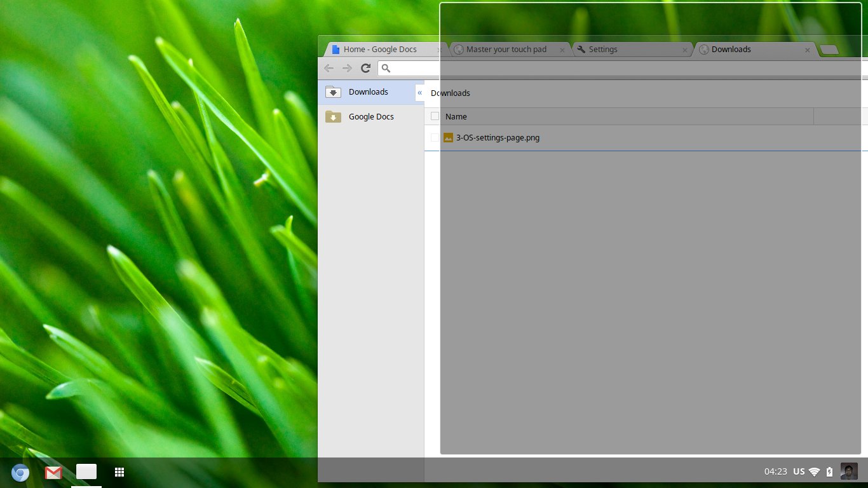868x488 pixels.
Task: Click the battery status icon
Action: tap(829, 471)
